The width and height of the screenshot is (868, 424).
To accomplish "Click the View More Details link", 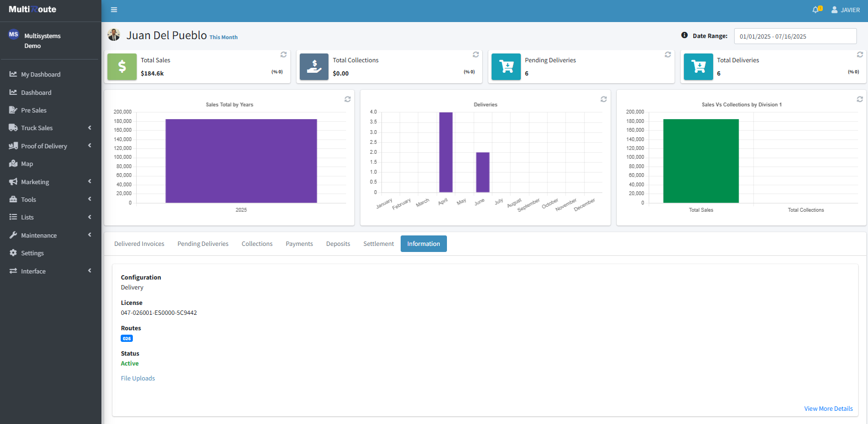I will 828,409.
